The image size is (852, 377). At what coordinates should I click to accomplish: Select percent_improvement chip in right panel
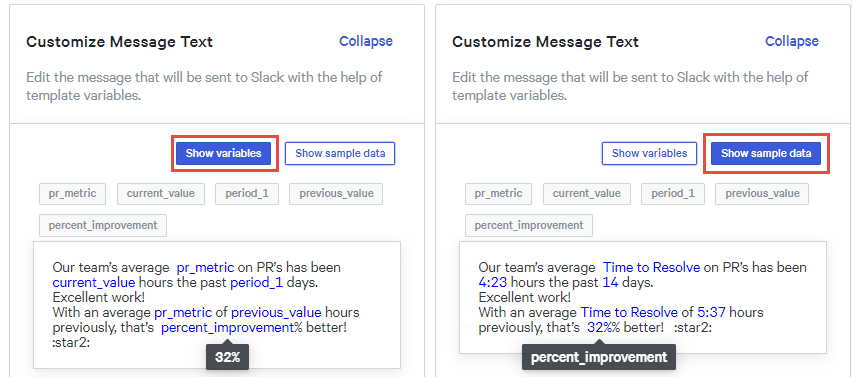pyautogui.click(x=529, y=225)
